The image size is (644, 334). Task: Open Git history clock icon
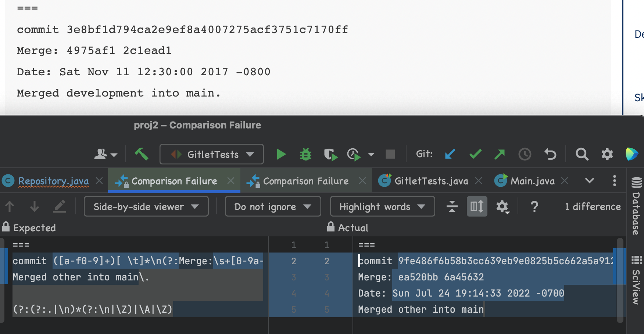pyautogui.click(x=525, y=155)
